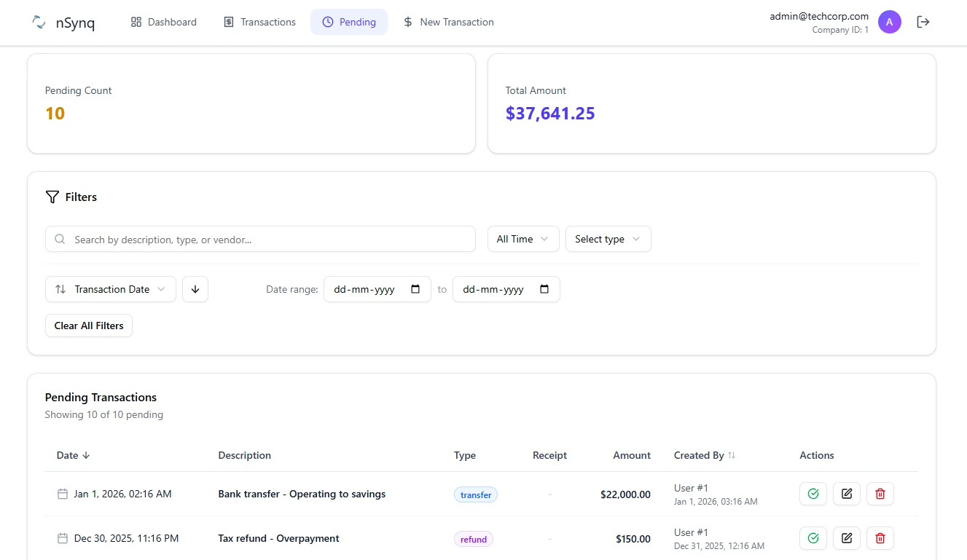967x560 pixels.
Task: Click the sort direction arrow button
Action: 195,289
